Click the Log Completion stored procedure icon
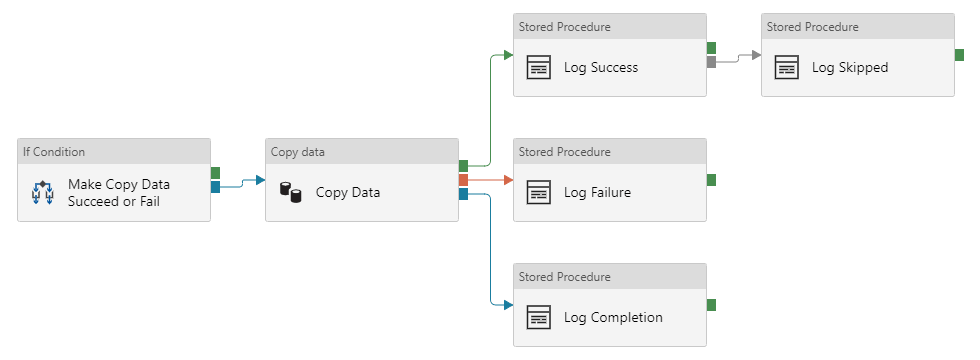 click(x=538, y=318)
